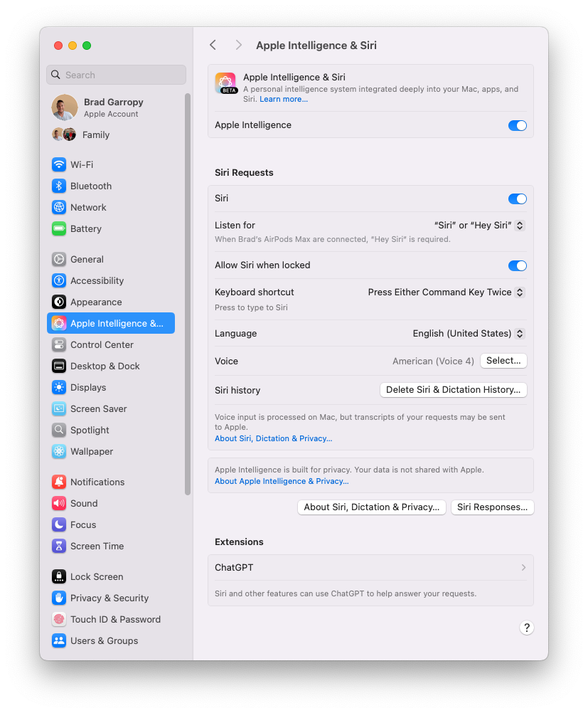588x713 pixels.
Task: Open Wi-Fi settings icon
Action: point(58,164)
